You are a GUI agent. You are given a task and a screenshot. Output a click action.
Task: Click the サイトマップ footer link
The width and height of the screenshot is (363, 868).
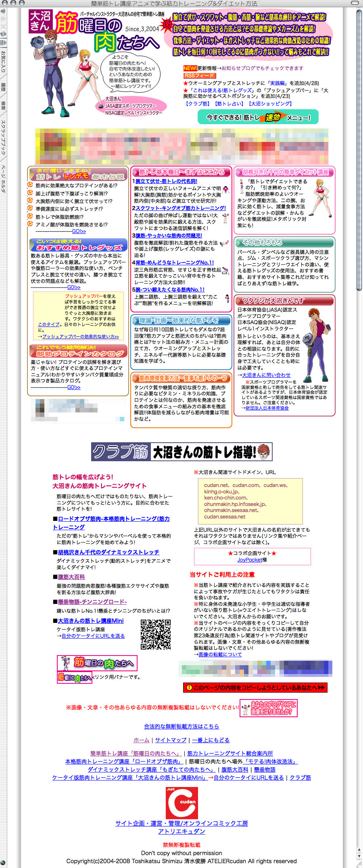(171, 740)
